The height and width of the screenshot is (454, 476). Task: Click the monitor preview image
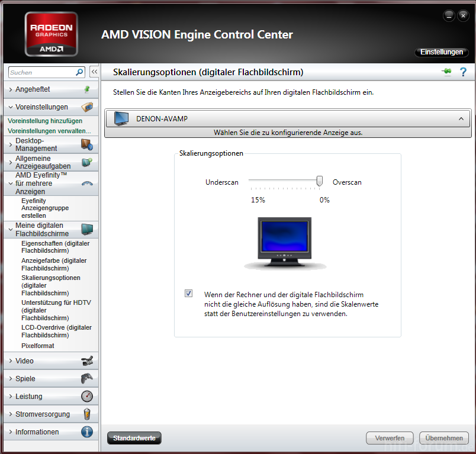coord(284,243)
